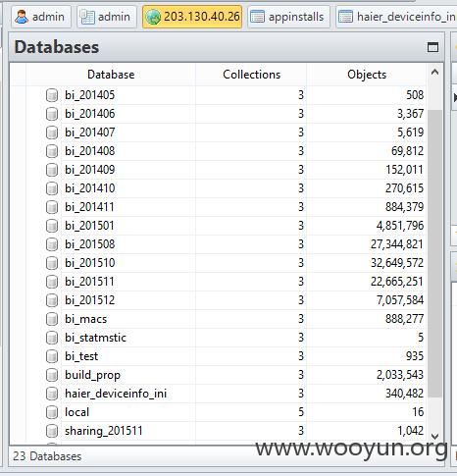Image resolution: width=457 pixels, height=476 pixels.
Task: Click the database icon for bi_201410
Action: click(x=52, y=188)
